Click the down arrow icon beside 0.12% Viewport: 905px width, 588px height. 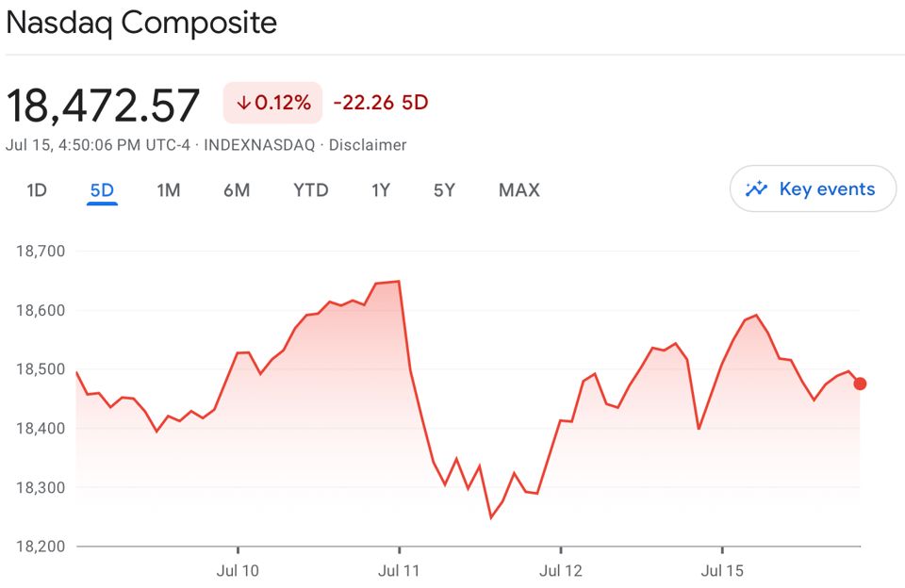244,103
